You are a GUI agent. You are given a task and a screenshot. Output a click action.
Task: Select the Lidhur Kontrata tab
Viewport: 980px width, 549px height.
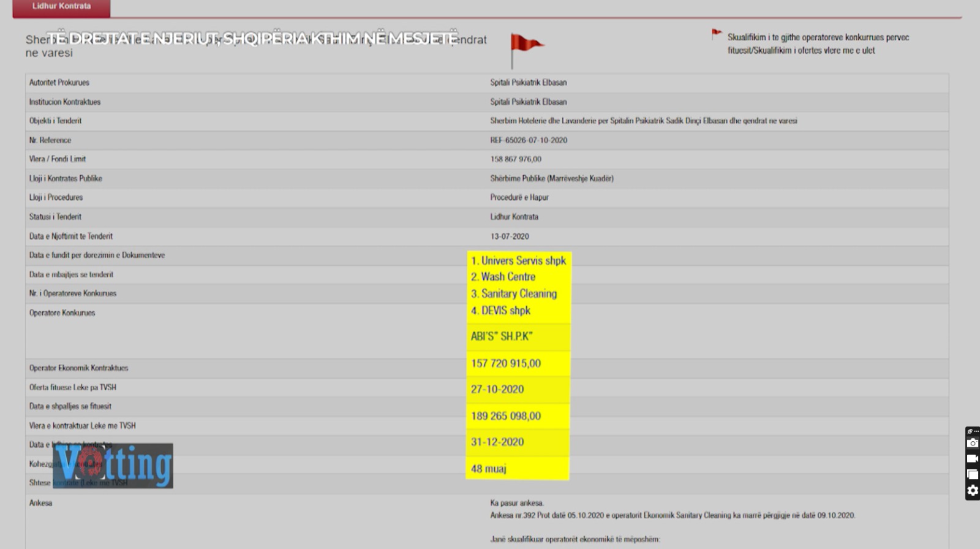(x=61, y=7)
